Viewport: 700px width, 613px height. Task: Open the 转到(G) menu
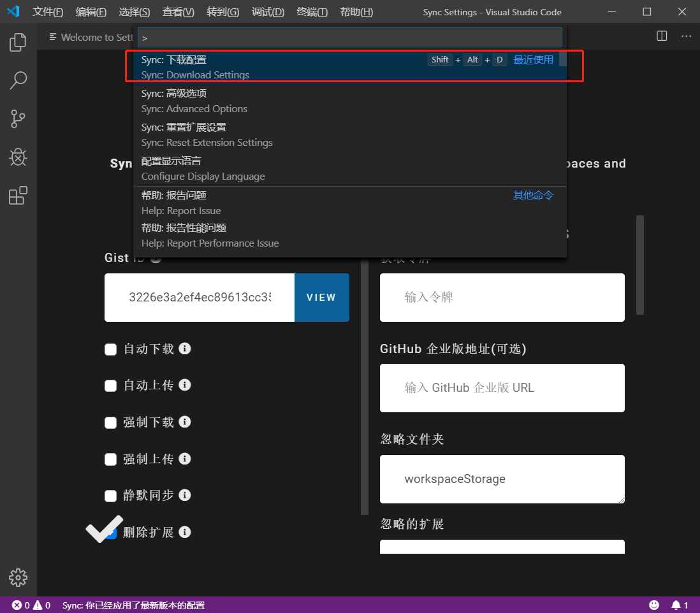pyautogui.click(x=222, y=11)
